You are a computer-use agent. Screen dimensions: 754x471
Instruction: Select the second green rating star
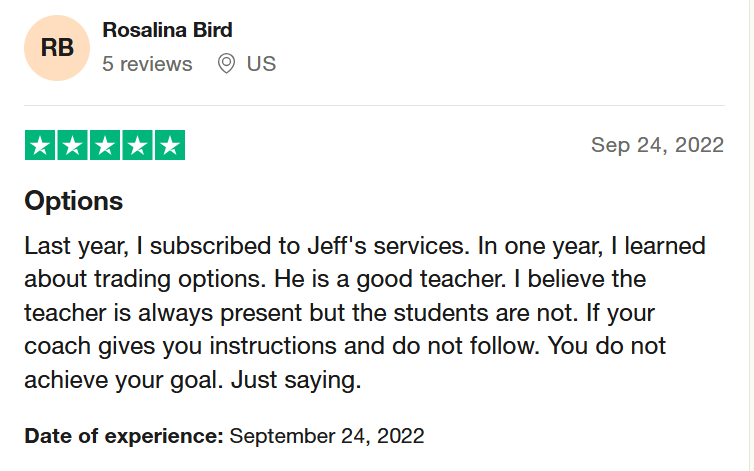[x=73, y=145]
